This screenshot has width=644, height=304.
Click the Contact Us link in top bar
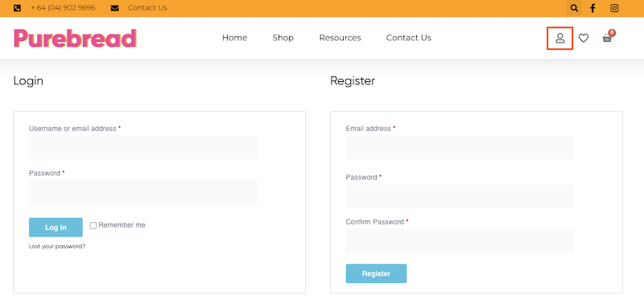pos(147,8)
